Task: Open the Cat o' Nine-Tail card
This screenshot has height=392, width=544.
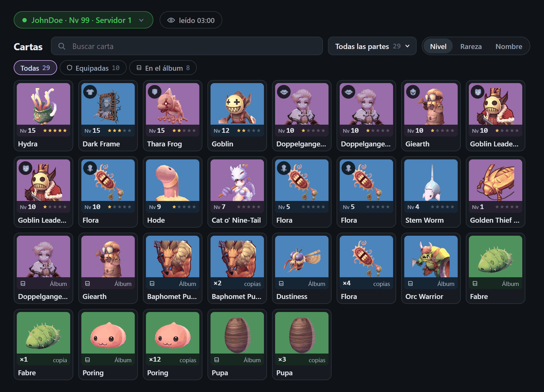Action: [x=237, y=192]
